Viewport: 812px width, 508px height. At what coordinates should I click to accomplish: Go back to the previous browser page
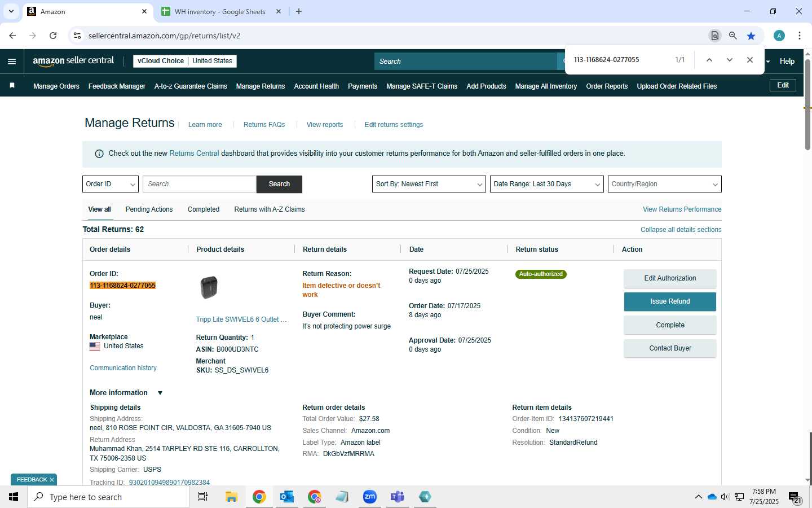click(x=12, y=36)
